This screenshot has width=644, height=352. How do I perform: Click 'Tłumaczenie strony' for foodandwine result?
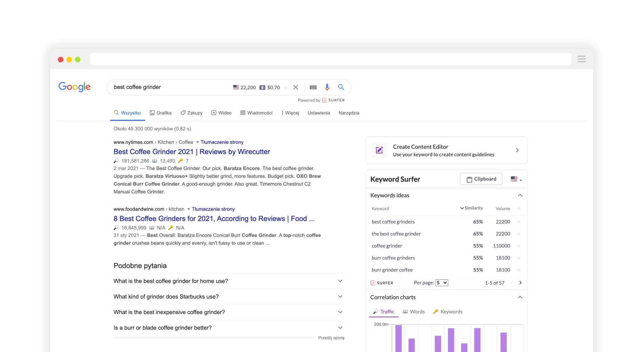point(213,209)
